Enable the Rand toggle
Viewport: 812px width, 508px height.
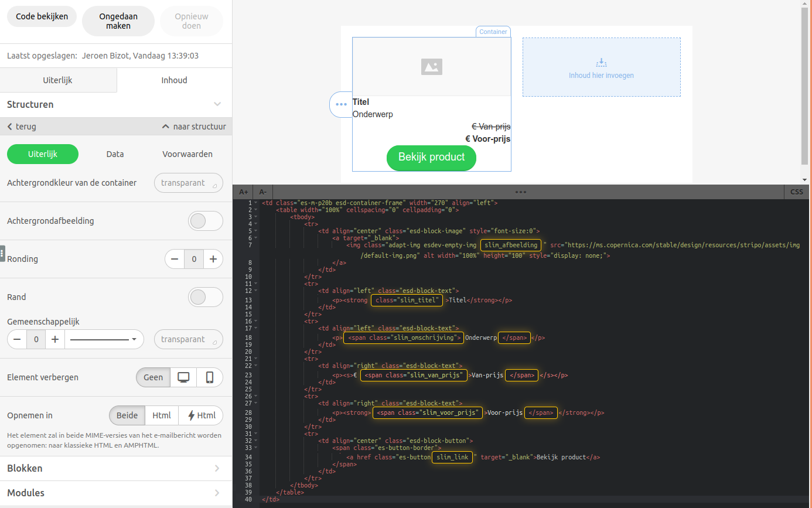(x=206, y=297)
